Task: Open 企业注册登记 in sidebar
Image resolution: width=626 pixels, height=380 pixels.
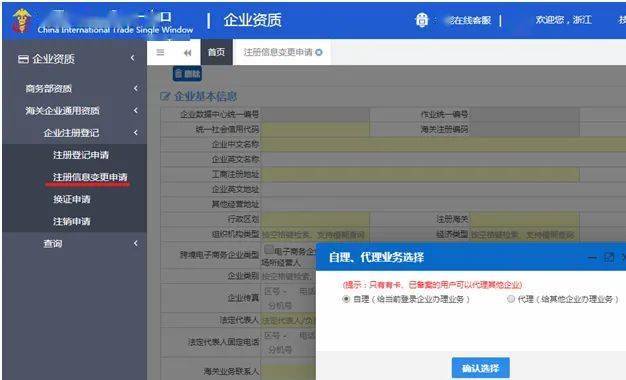Action: point(71,133)
